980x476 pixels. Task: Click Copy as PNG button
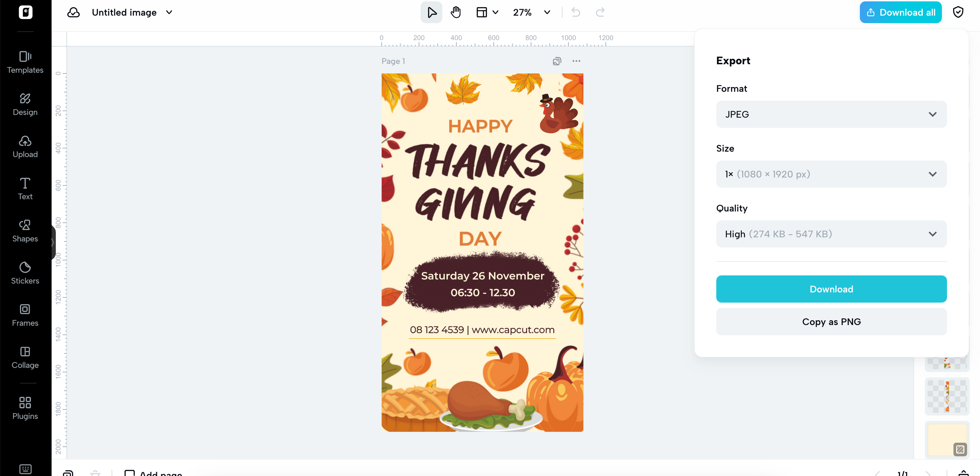point(831,322)
